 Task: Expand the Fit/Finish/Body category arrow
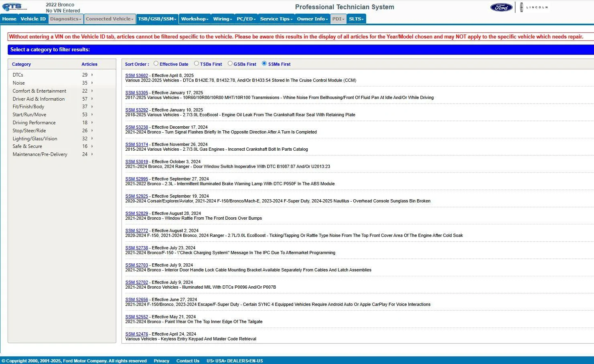(92, 107)
